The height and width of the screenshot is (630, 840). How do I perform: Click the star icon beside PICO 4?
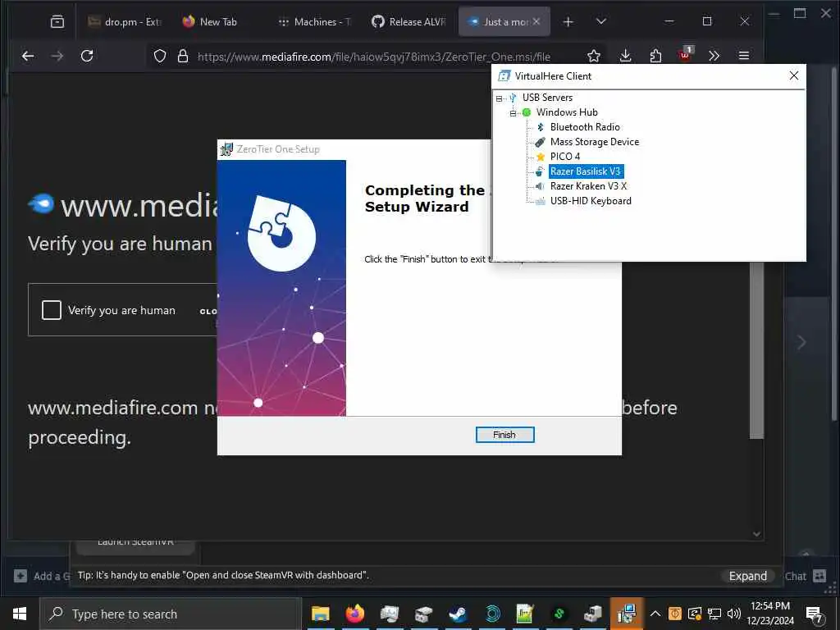[540, 157]
